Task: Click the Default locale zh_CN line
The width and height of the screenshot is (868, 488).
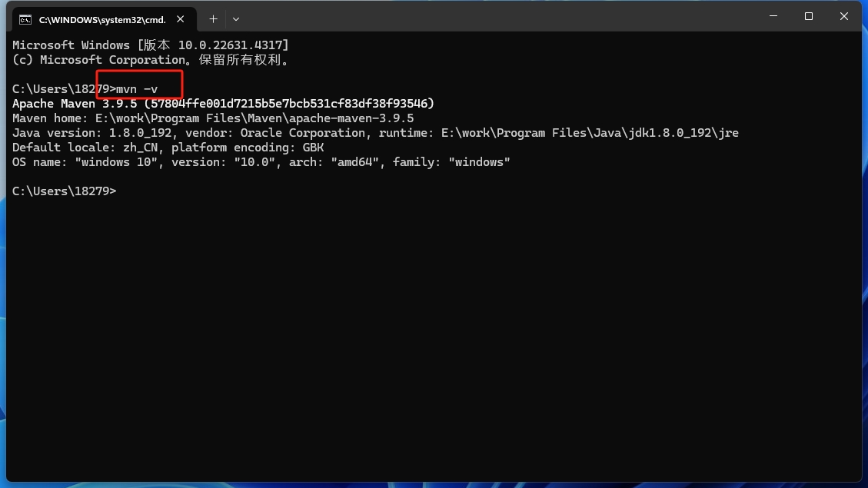Action: tap(168, 148)
